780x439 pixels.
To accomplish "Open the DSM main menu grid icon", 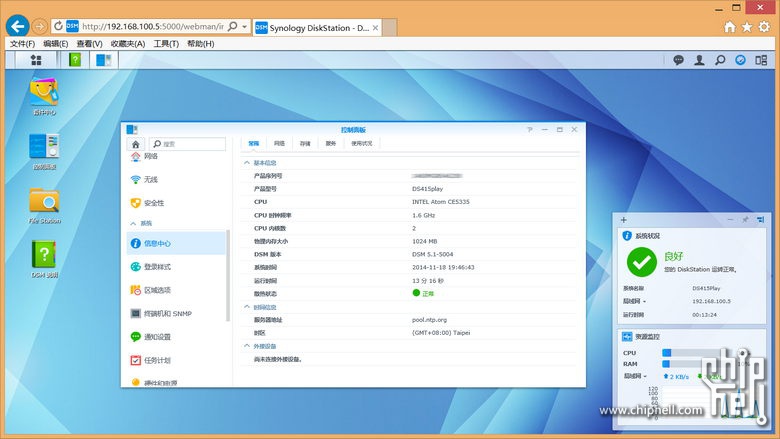I will point(36,60).
